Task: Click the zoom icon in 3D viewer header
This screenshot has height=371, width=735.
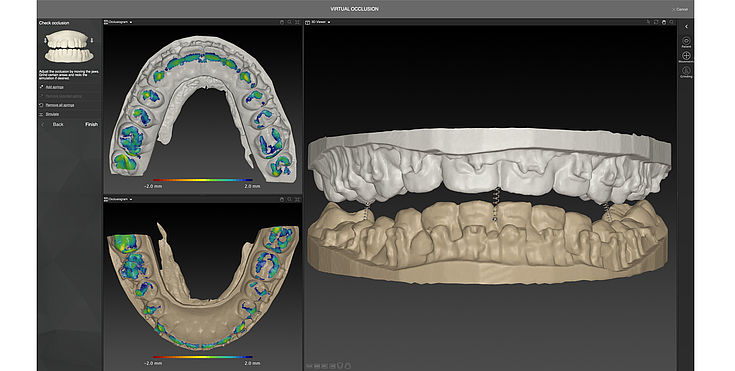Action: pos(671,22)
